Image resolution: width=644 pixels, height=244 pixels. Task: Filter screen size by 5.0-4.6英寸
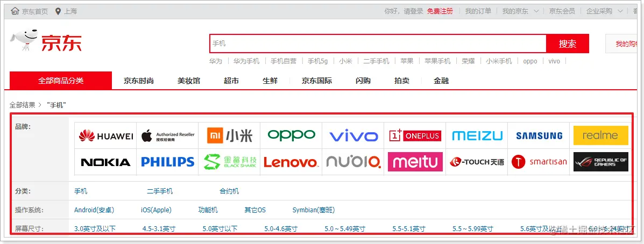point(281,228)
